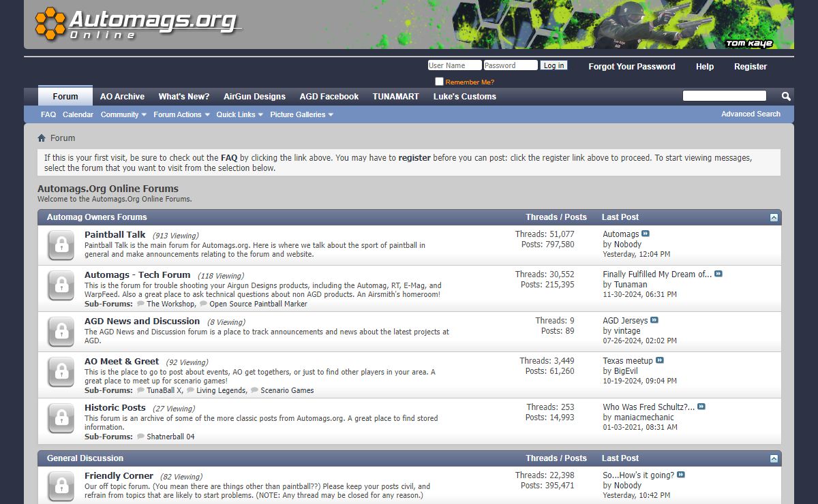
Task: Click the Password input field
Action: (511, 65)
